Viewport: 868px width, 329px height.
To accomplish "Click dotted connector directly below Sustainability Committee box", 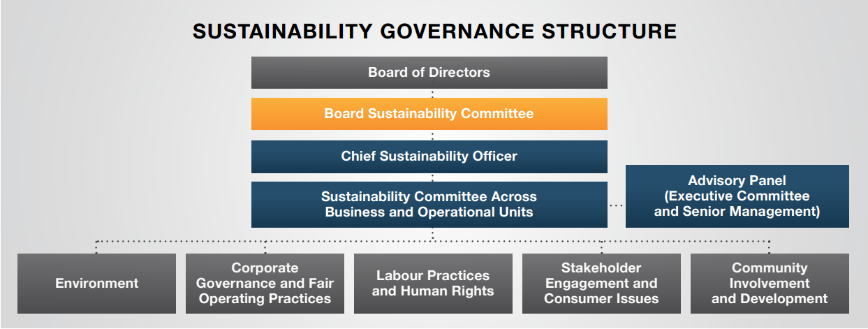I will click(433, 233).
